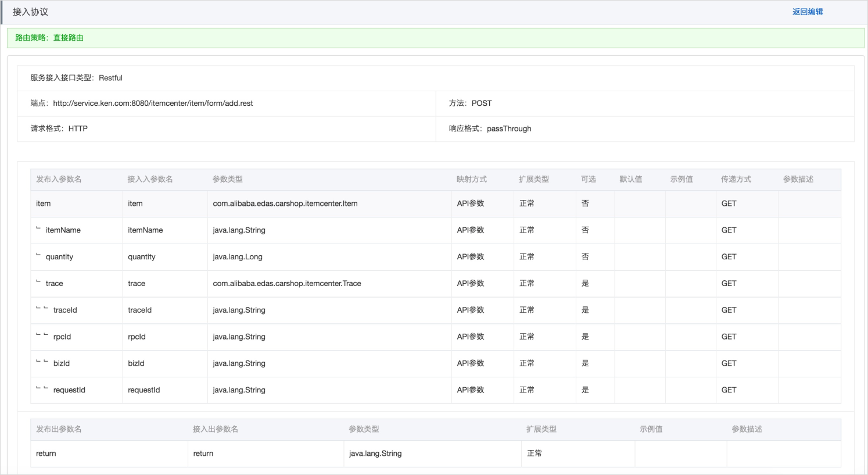Select the published requestId parameter cell
The width and height of the screenshot is (868, 475).
77,390
